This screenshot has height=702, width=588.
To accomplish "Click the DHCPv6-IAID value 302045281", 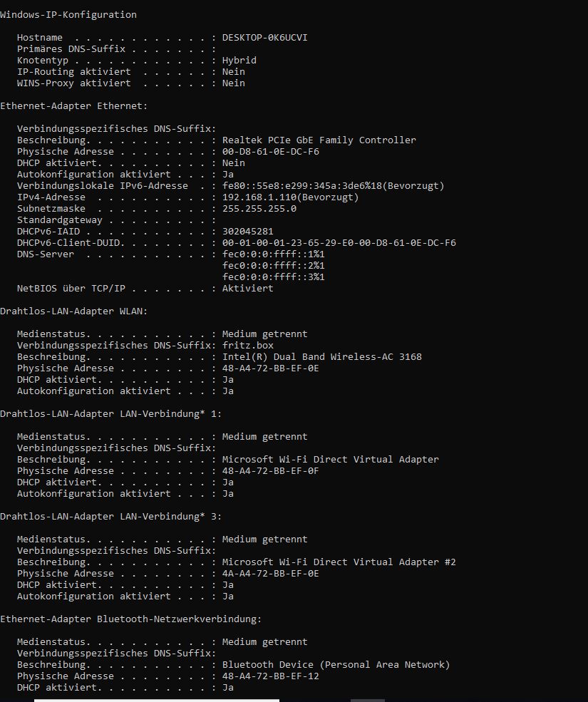I will (247, 232).
